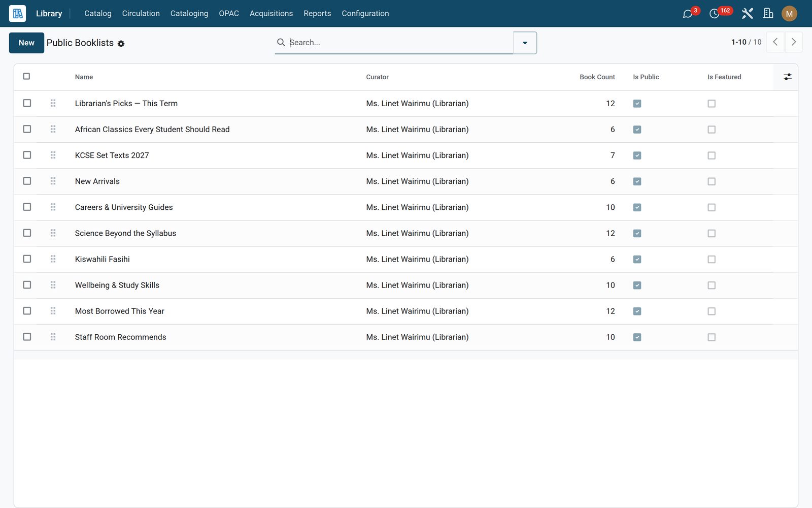Grab the drag handle for Staff Room Recommends
Viewport: 812px width, 508px height.
(53, 337)
